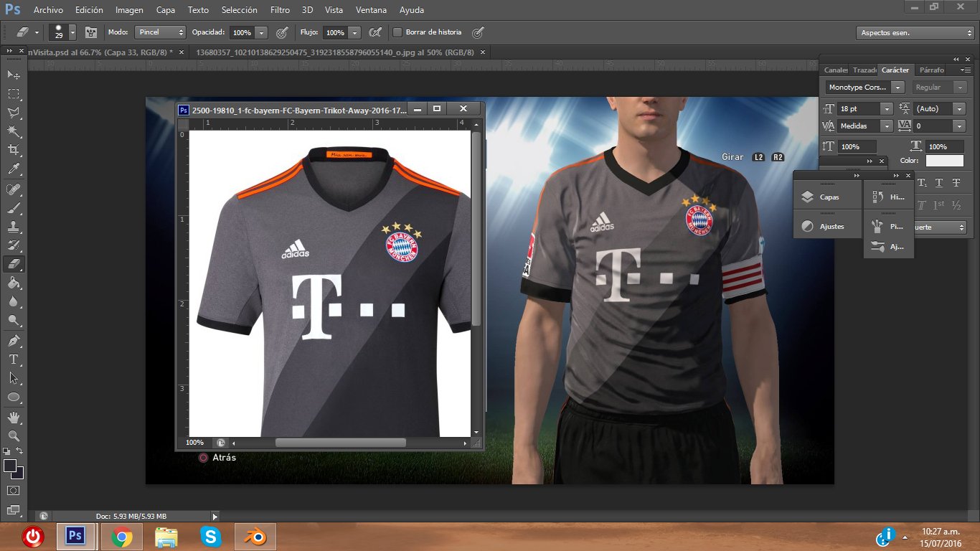Select the Paint Bucket tool
Image resolution: width=980 pixels, height=551 pixels.
pos(14,283)
